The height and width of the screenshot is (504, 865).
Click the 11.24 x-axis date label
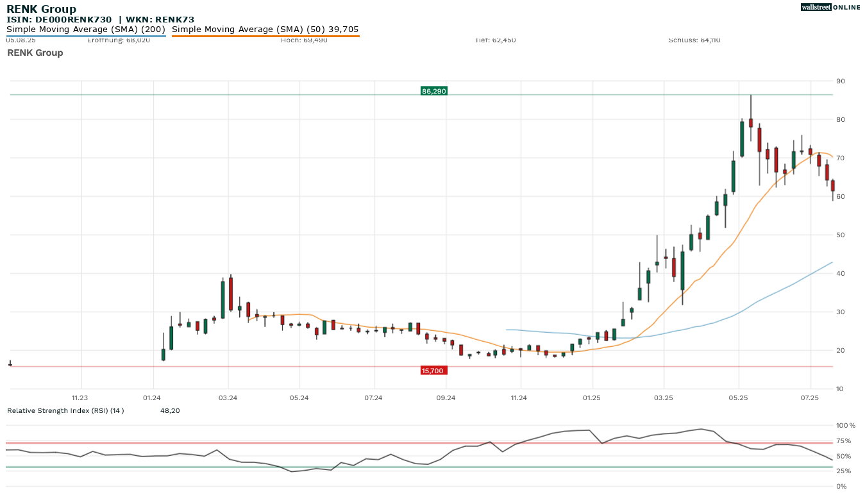519,398
